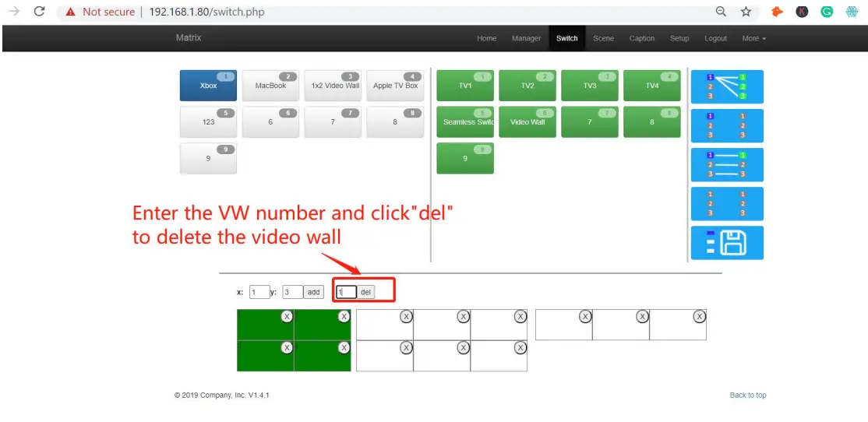Choose the Seamless Switch output
Screen dimensions: 868x422
(465, 121)
